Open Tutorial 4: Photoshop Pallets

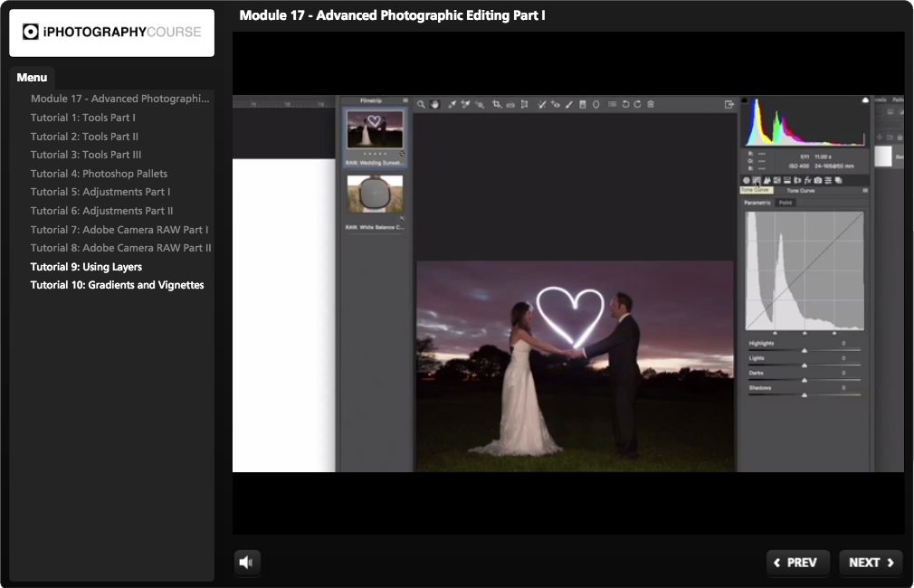click(x=100, y=174)
